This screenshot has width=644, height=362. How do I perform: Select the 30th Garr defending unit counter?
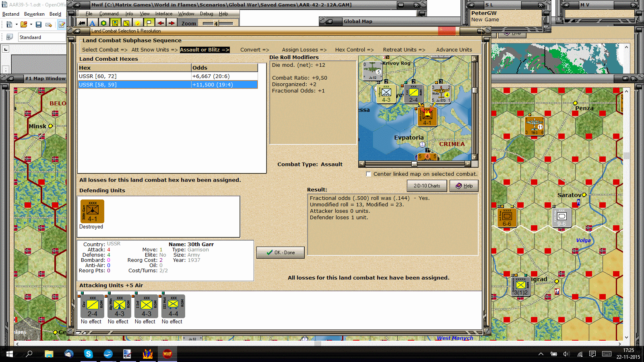(92, 211)
